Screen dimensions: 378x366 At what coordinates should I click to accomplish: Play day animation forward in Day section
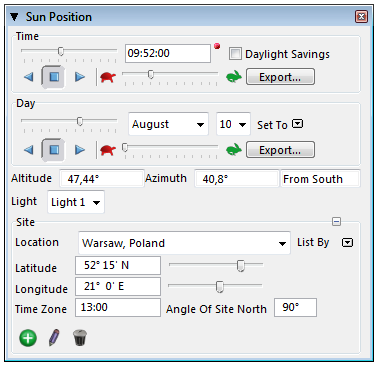[80, 150]
